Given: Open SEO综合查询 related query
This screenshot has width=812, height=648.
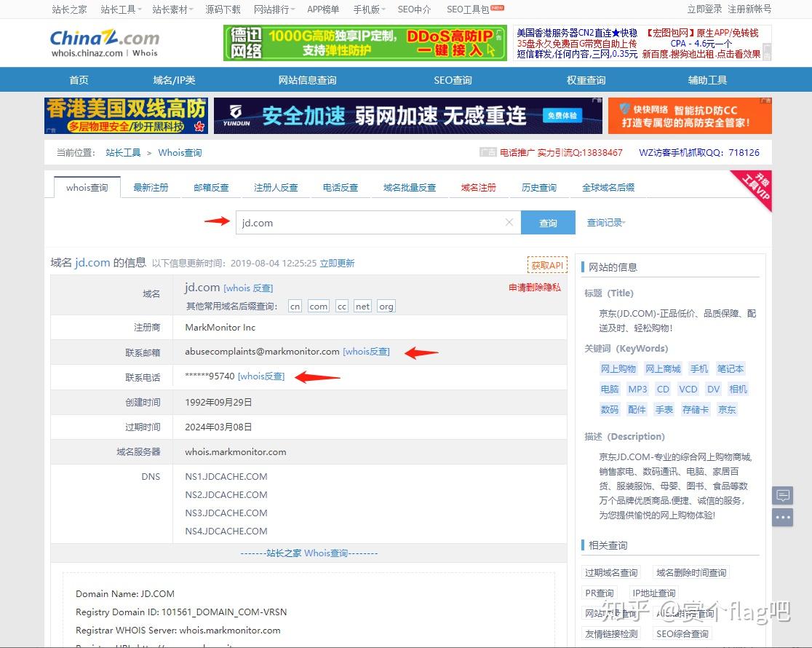Looking at the screenshot, I should [682, 633].
